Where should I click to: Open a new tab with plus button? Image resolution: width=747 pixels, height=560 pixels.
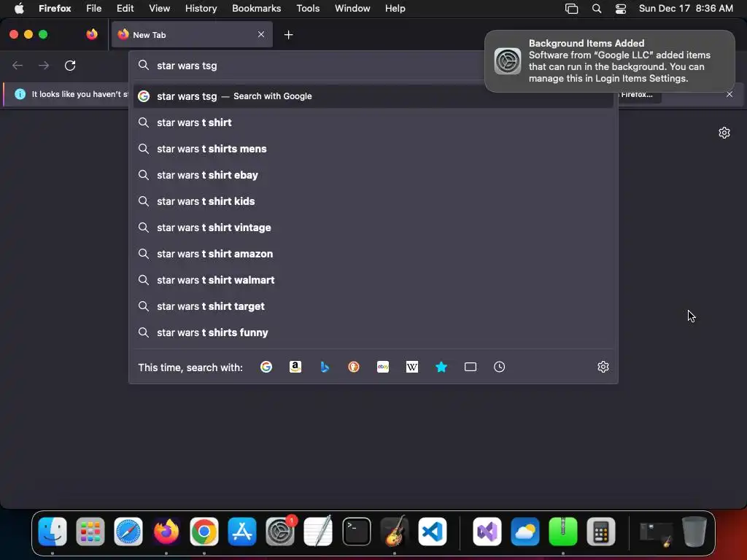(288, 35)
